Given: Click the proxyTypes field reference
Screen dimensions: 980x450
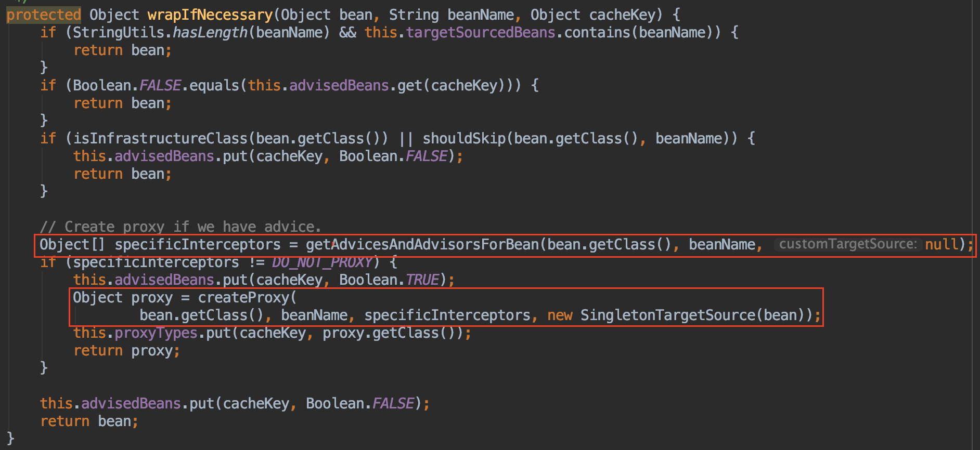Looking at the screenshot, I should (156, 333).
